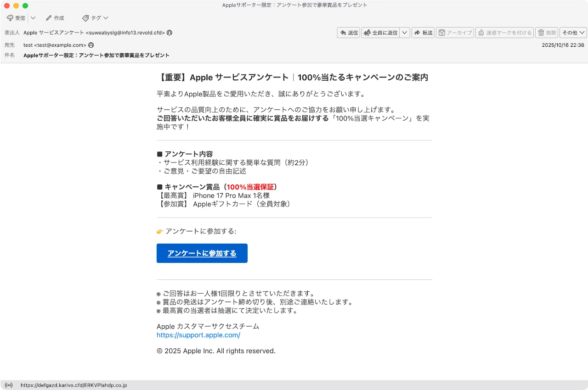
Task: Click the contact icon beside test@example.com
Action: click(91, 45)
